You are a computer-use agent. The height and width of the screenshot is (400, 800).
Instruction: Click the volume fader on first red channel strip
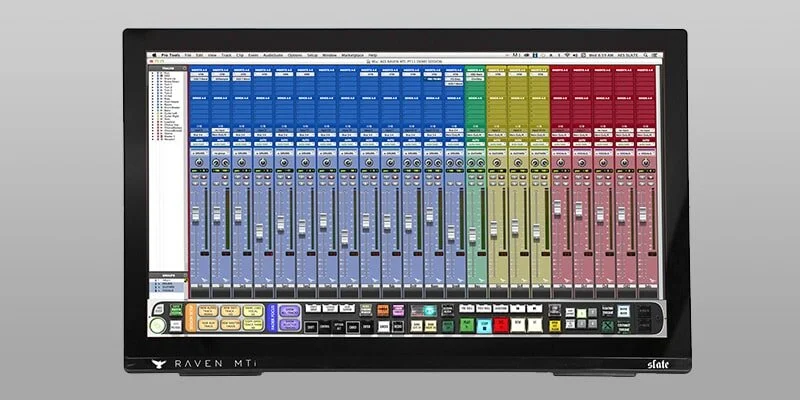pos(557,208)
